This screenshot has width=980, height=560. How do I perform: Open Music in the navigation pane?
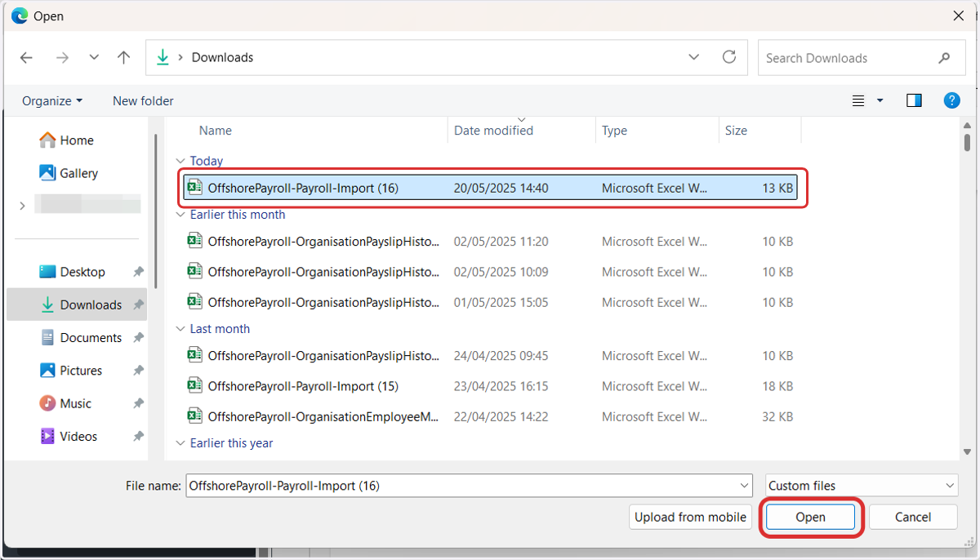tap(65, 403)
